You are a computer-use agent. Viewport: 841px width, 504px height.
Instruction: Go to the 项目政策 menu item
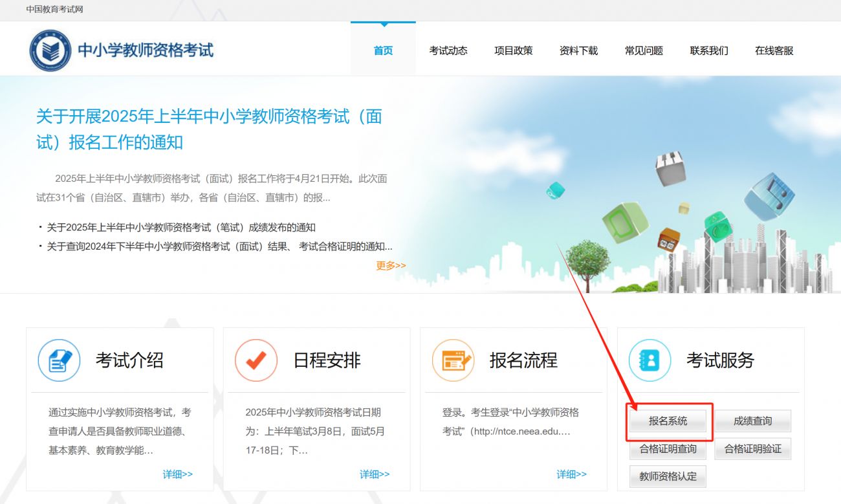click(514, 50)
